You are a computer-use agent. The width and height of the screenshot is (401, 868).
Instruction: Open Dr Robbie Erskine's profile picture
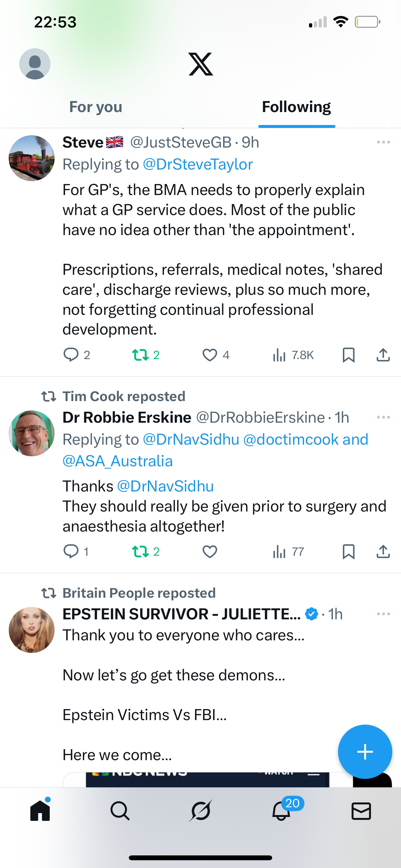(x=32, y=433)
